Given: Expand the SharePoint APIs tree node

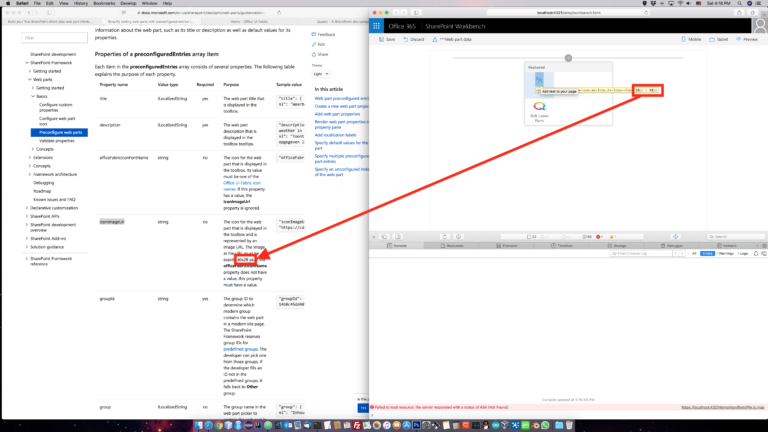Looking at the screenshot, I should point(27,216).
